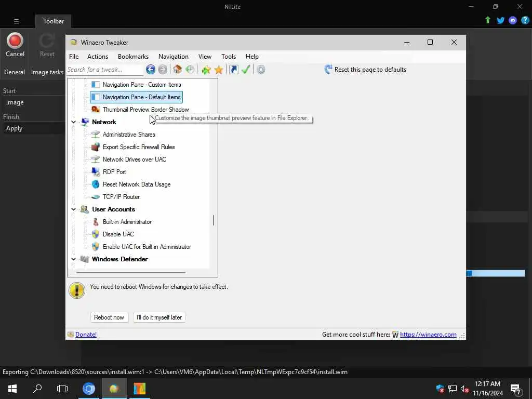Switch to NTLite taskbar icon

tap(139, 389)
